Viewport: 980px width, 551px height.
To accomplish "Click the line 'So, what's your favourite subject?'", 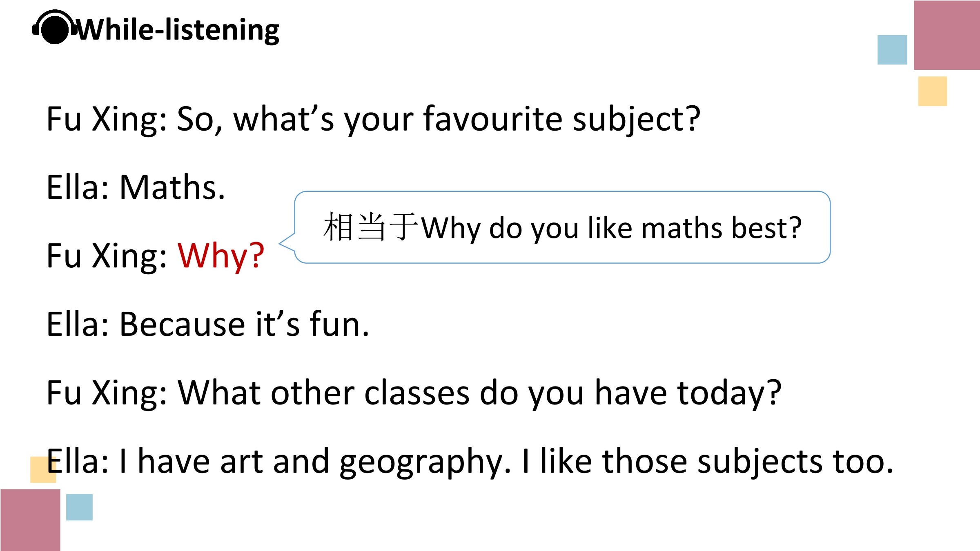I will pos(439,119).
